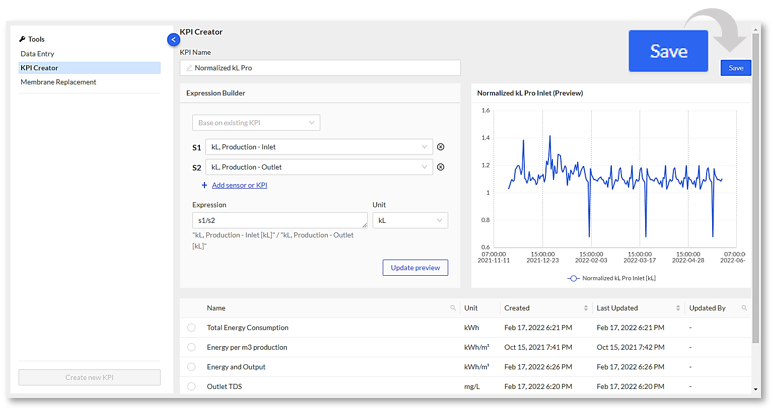
Task: Click the search icon in Name column
Action: (x=453, y=308)
